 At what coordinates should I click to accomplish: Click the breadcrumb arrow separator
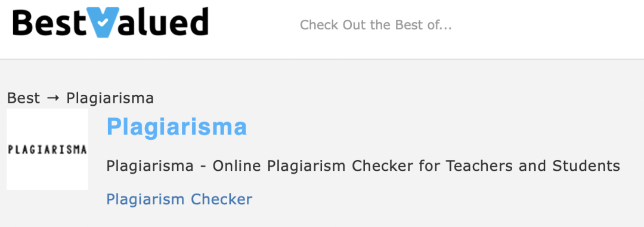54,99
